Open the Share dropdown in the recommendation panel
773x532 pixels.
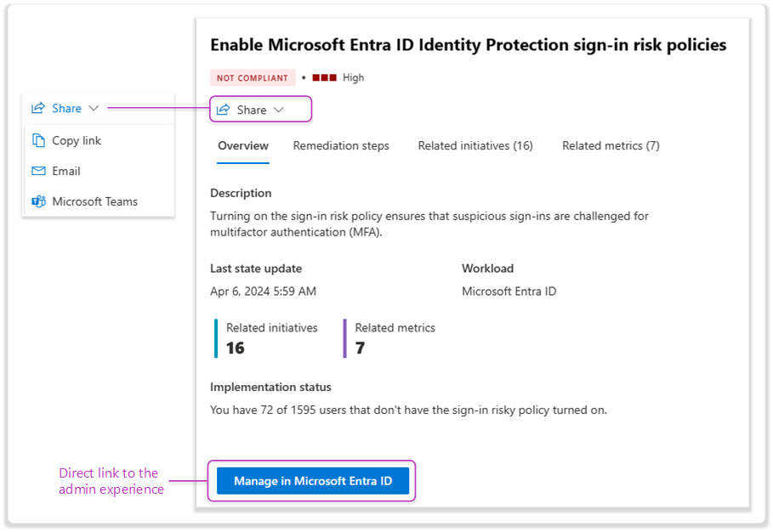point(251,110)
